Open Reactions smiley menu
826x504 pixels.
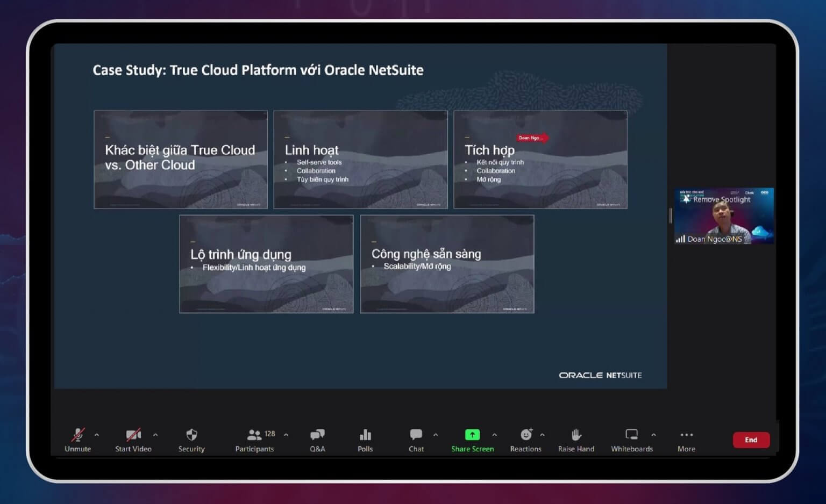(x=525, y=440)
